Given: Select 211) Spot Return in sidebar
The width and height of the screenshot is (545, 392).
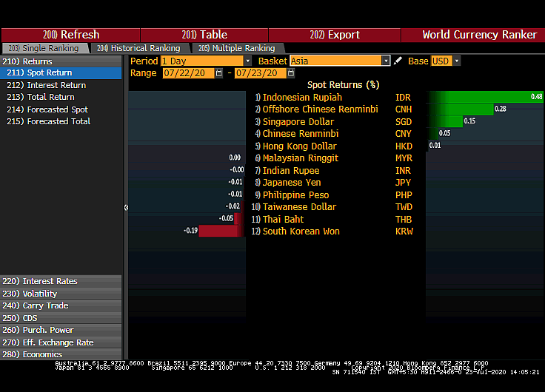Looking at the screenshot, I should (x=61, y=72).
